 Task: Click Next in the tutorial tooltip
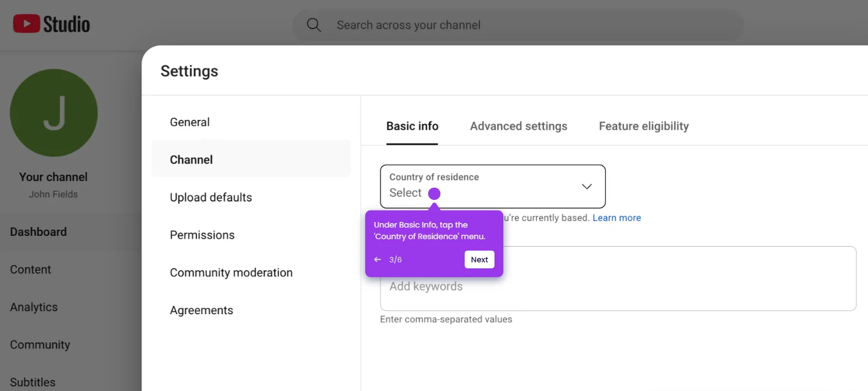[x=479, y=260]
